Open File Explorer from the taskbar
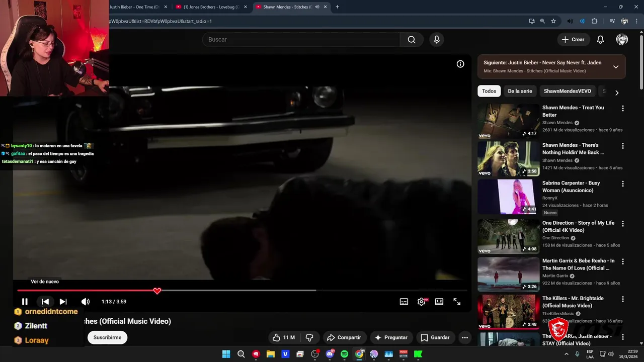Screen dimensions: 644x362 tap(271, 354)
